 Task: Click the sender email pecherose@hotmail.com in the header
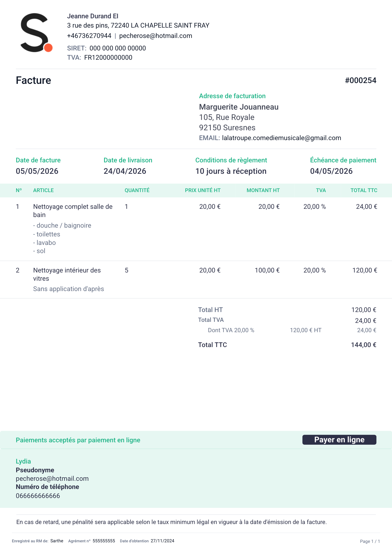(x=156, y=36)
